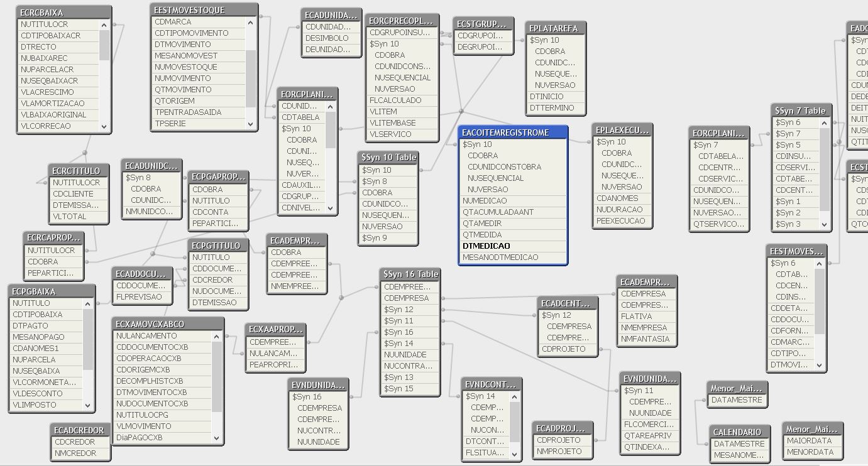Select CDTIPOBAIXACR field
The width and height of the screenshot is (868, 466).
58,36
